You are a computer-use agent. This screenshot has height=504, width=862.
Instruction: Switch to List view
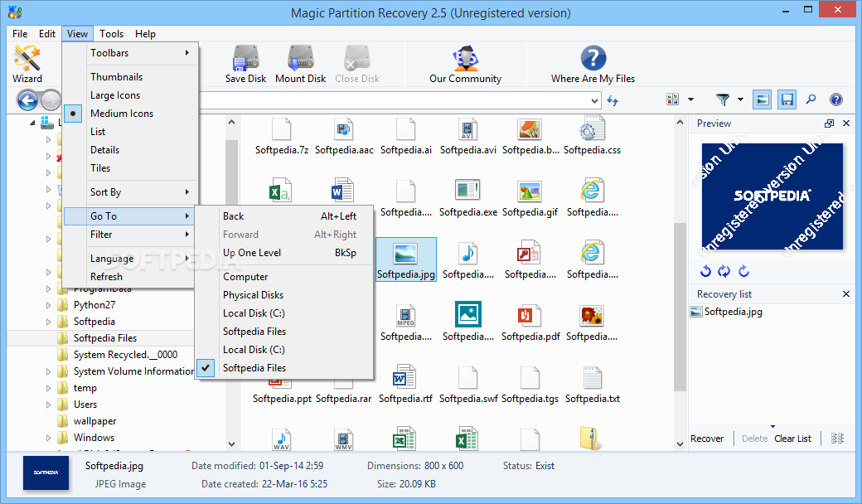point(130,131)
